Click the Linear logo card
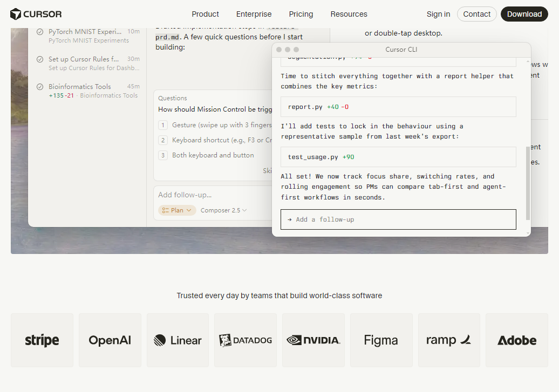Screen dimensions: 559x392 (178, 340)
